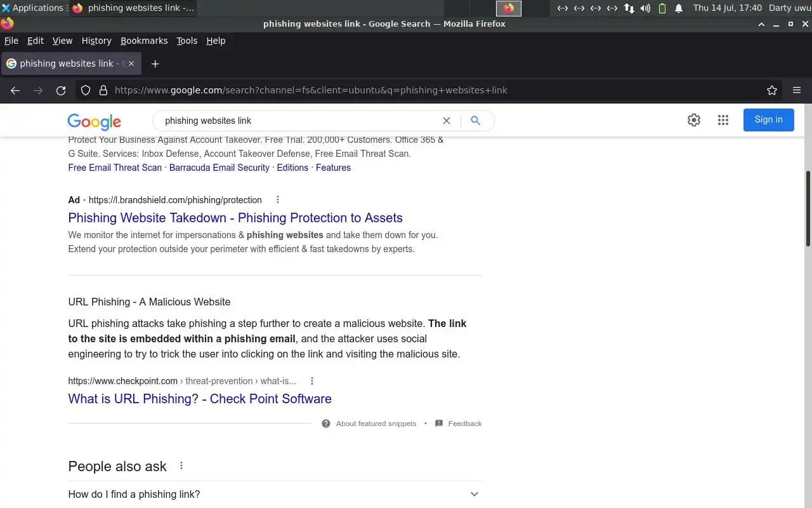
Task: Click the About featured snippets help icon
Action: (326, 424)
